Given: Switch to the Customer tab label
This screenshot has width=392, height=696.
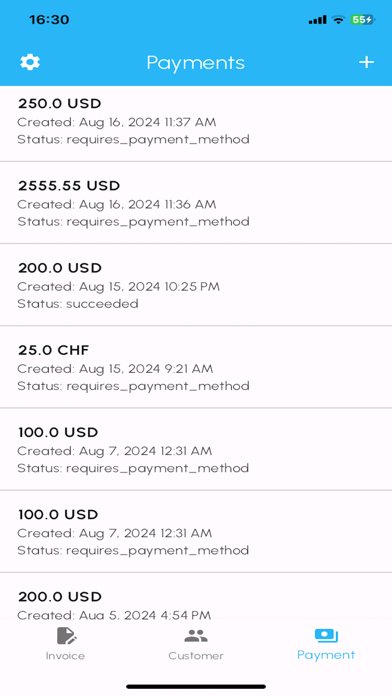Looking at the screenshot, I should (196, 656).
